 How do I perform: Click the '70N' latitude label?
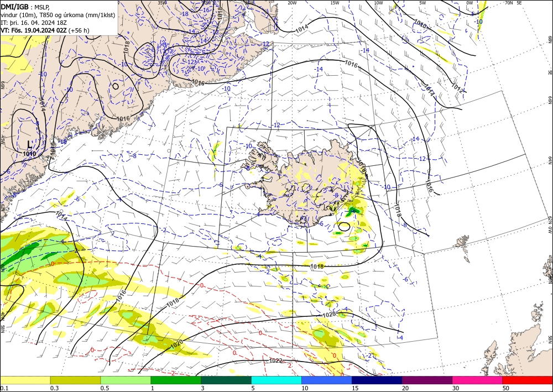point(509,3)
